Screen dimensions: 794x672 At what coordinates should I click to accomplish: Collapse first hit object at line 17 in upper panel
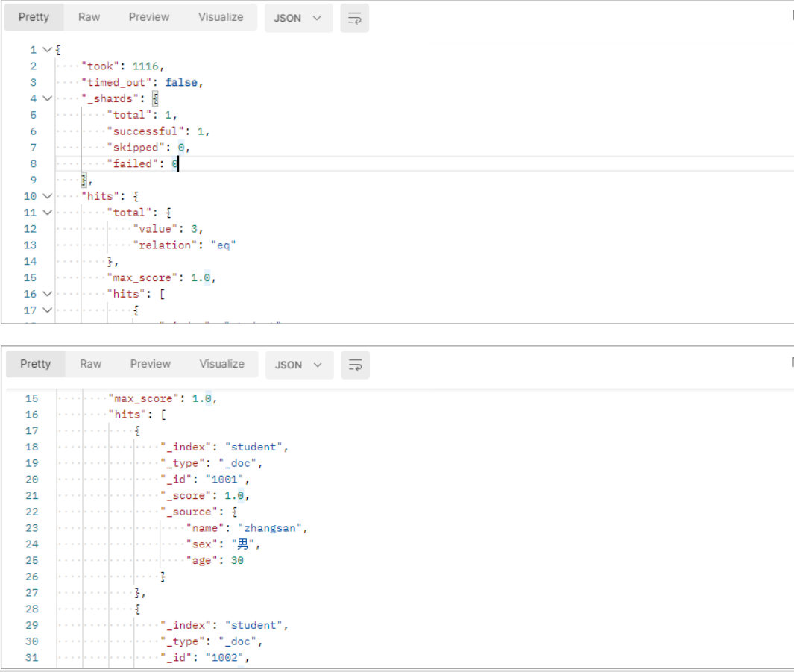(x=47, y=310)
